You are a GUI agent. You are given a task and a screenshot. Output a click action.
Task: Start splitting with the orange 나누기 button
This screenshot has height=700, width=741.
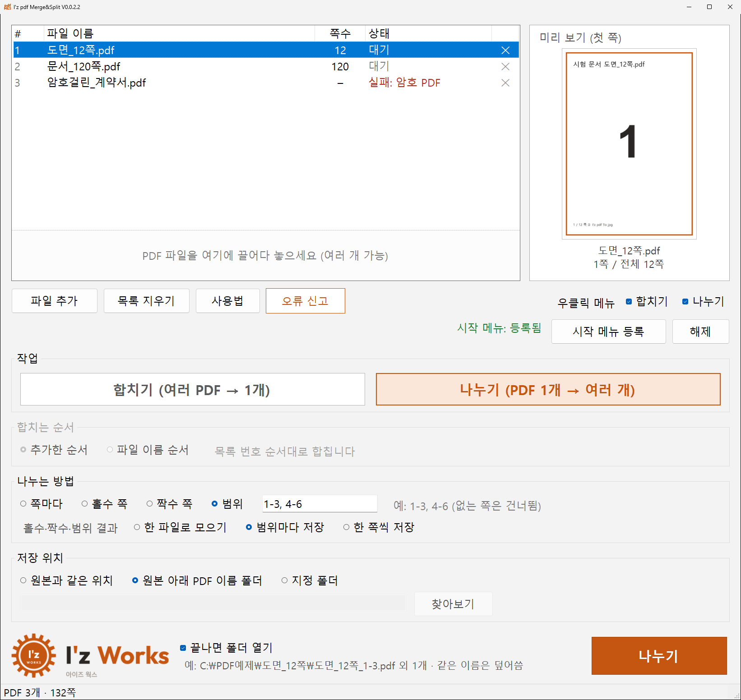[659, 656]
